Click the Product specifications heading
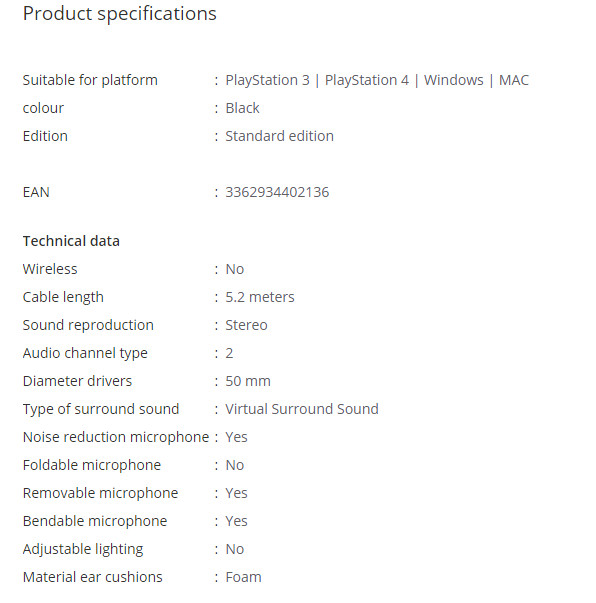The image size is (596, 603). pyautogui.click(x=120, y=14)
